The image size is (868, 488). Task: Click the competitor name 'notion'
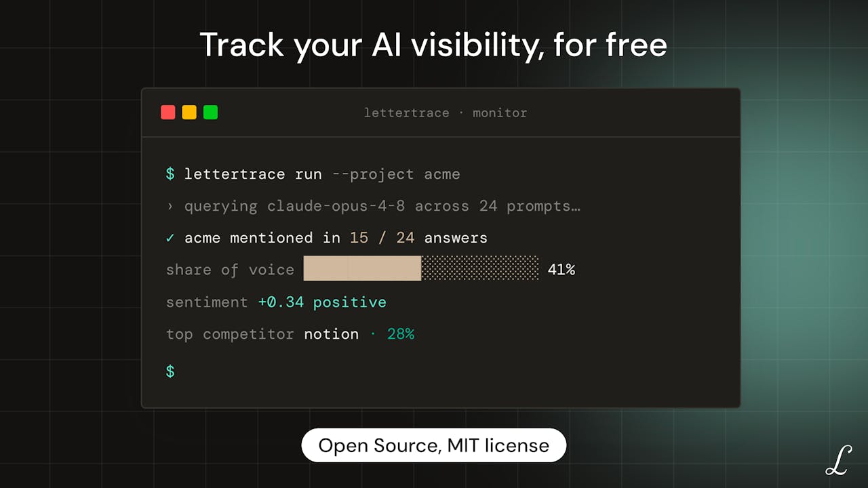pos(331,334)
